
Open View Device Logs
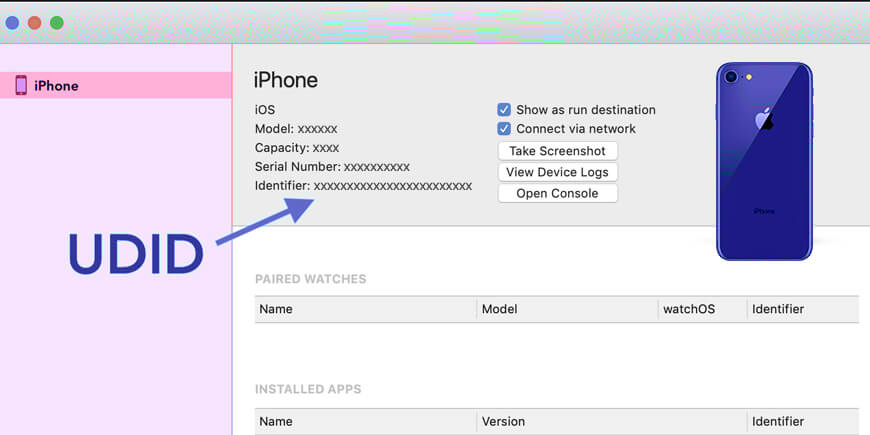pyautogui.click(x=557, y=172)
